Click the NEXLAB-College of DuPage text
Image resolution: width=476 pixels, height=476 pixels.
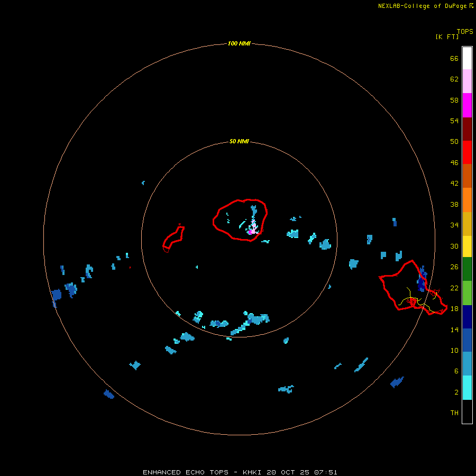[422, 6]
